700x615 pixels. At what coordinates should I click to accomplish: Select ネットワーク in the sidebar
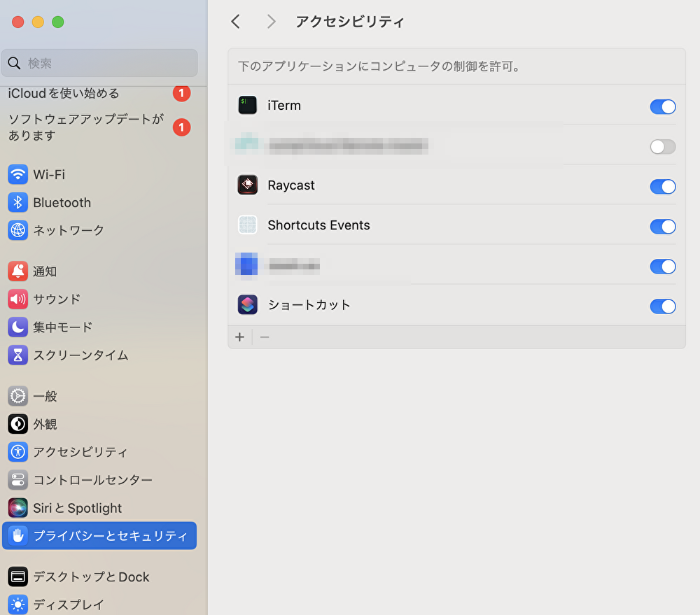tap(99, 230)
